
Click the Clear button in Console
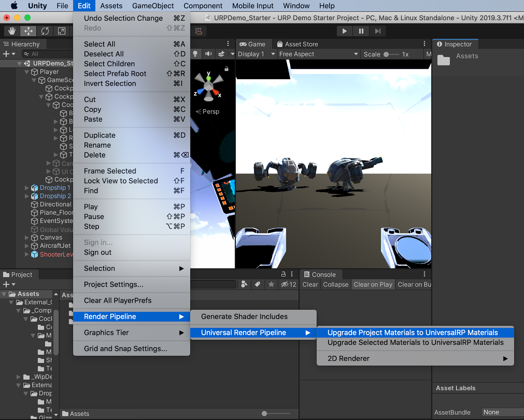[x=310, y=284]
